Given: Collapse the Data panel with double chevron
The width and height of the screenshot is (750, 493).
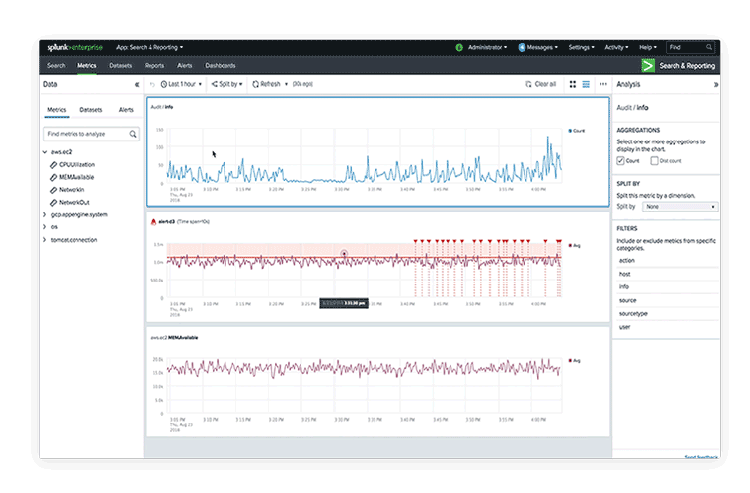Looking at the screenshot, I should coord(136,85).
